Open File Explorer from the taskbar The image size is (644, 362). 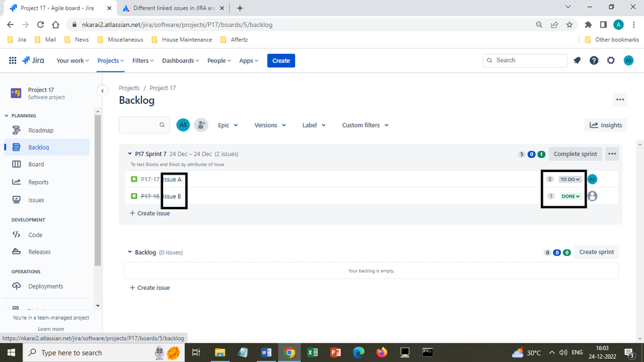220,352
